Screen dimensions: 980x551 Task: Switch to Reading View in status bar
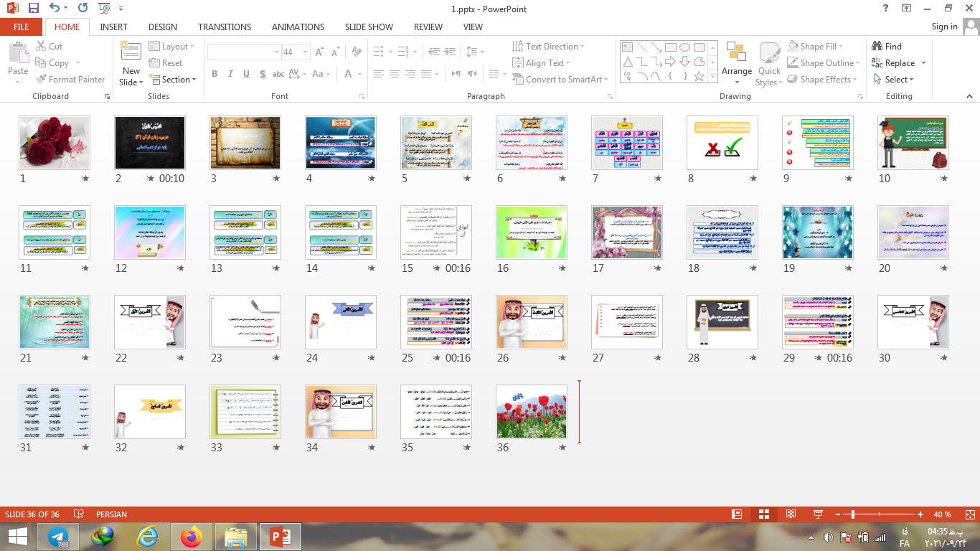(x=791, y=514)
